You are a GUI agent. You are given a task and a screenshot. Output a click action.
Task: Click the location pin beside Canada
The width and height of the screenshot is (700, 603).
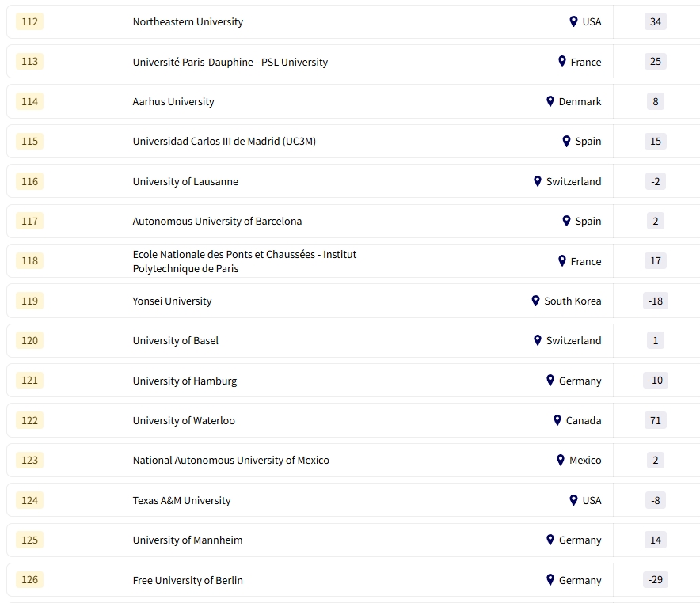tap(557, 420)
